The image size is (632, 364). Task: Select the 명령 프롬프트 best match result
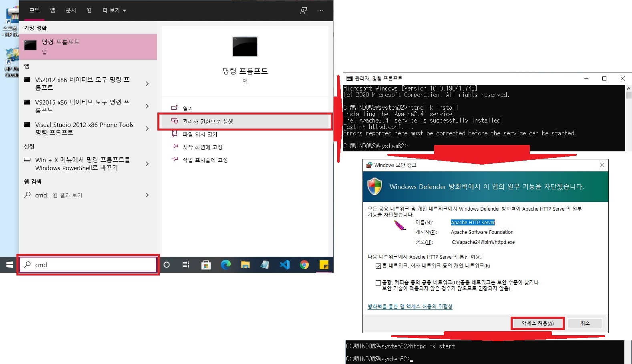pyautogui.click(x=88, y=47)
